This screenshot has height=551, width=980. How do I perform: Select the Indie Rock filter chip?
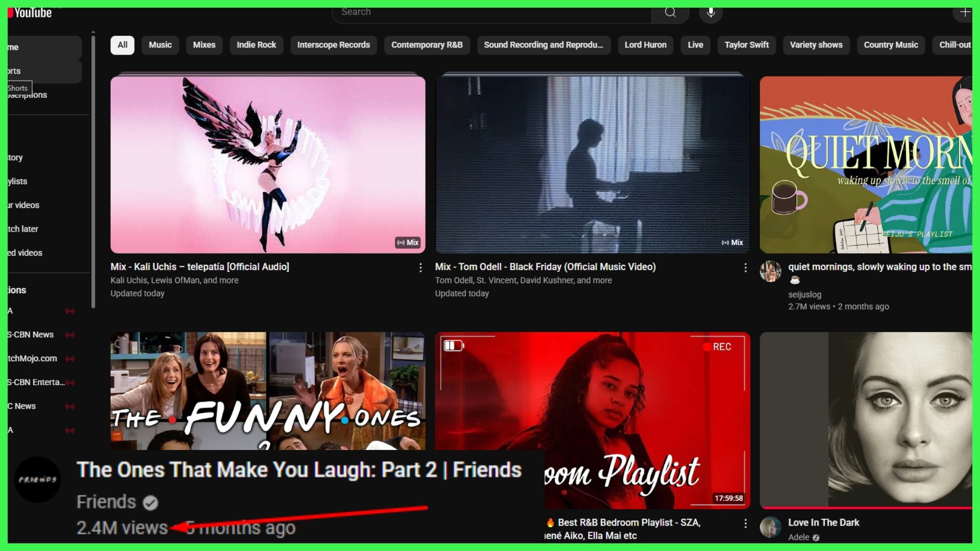coord(256,45)
